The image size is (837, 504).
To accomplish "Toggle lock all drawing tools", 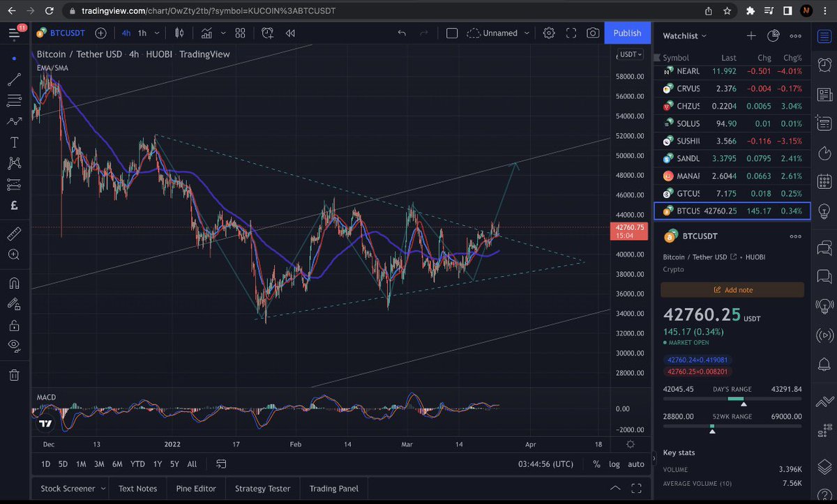I will pyautogui.click(x=14, y=325).
